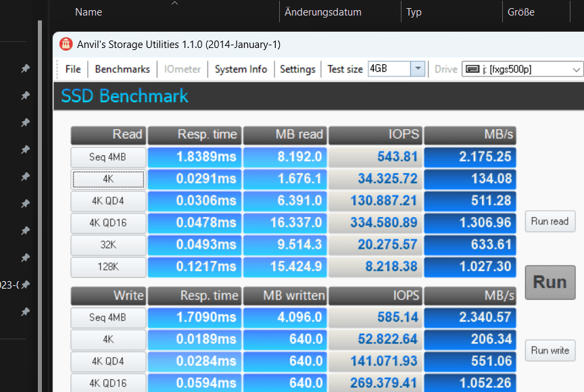Click the 4K write IOPS value 52.822.64
This screenshot has height=392, width=584.
coord(375,339)
